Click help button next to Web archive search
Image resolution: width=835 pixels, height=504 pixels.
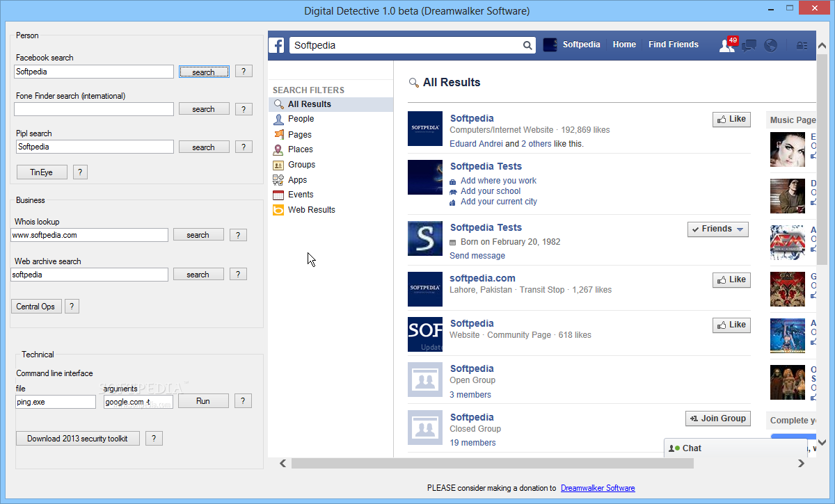pos(238,275)
